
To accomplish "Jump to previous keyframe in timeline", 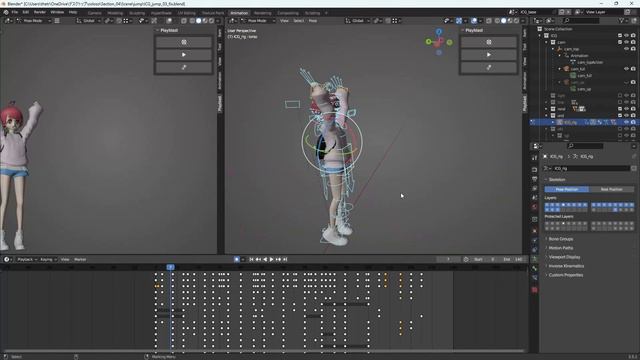I will (258, 260).
